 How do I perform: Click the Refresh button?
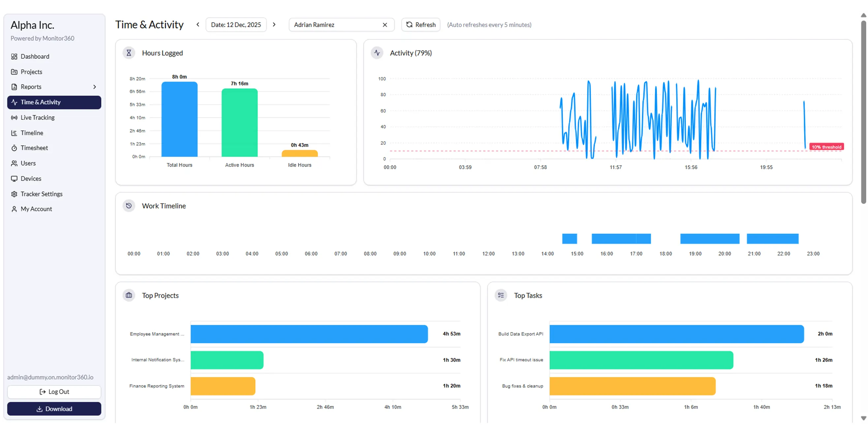[420, 25]
